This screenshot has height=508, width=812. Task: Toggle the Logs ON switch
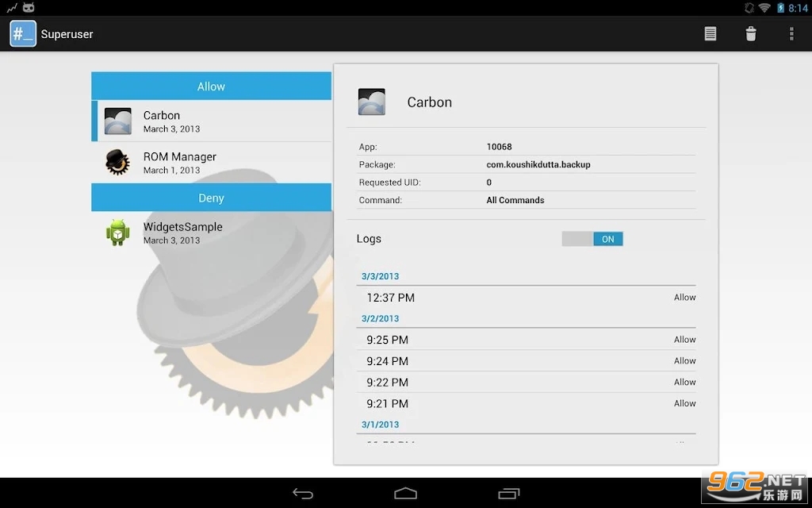[x=592, y=239]
